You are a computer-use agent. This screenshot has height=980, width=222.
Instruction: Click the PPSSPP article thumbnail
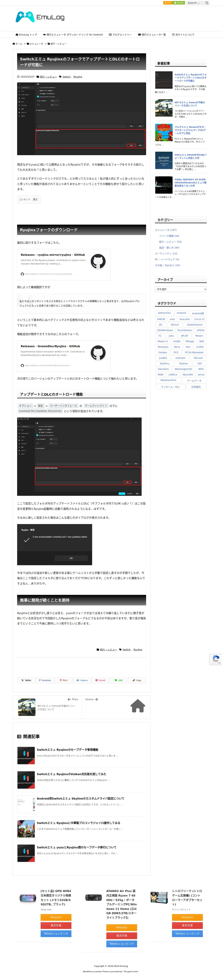tap(164, 160)
